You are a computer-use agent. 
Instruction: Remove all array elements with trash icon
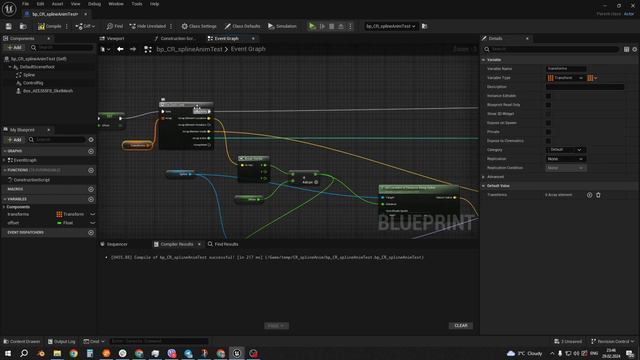pos(598,195)
